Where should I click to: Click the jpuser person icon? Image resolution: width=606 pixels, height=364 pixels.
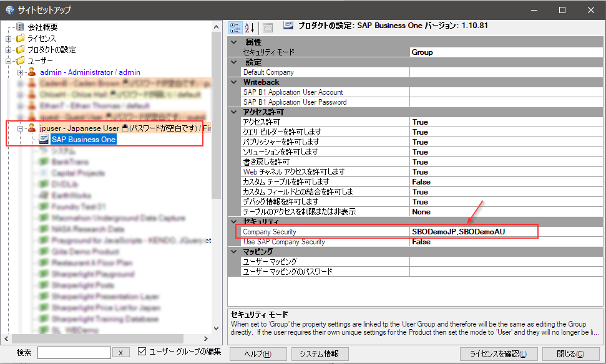click(32, 128)
